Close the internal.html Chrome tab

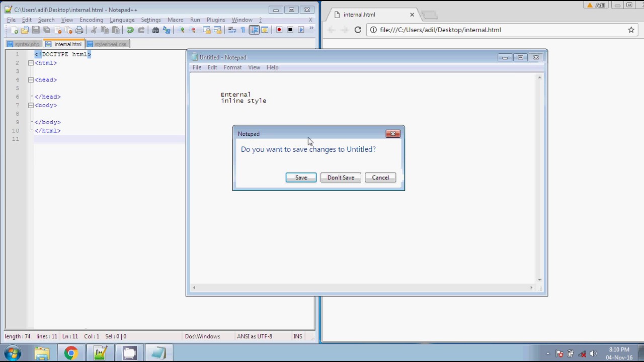(412, 15)
